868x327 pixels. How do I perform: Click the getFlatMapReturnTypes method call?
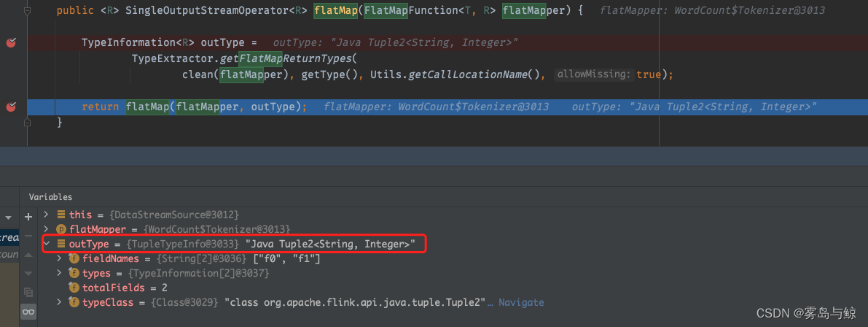coord(286,58)
